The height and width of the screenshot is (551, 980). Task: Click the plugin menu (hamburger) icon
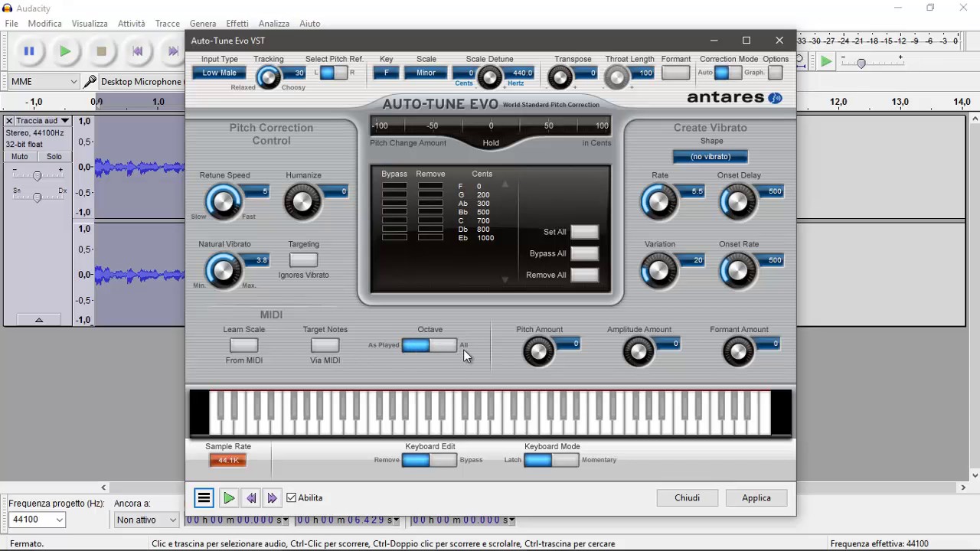[x=204, y=497]
